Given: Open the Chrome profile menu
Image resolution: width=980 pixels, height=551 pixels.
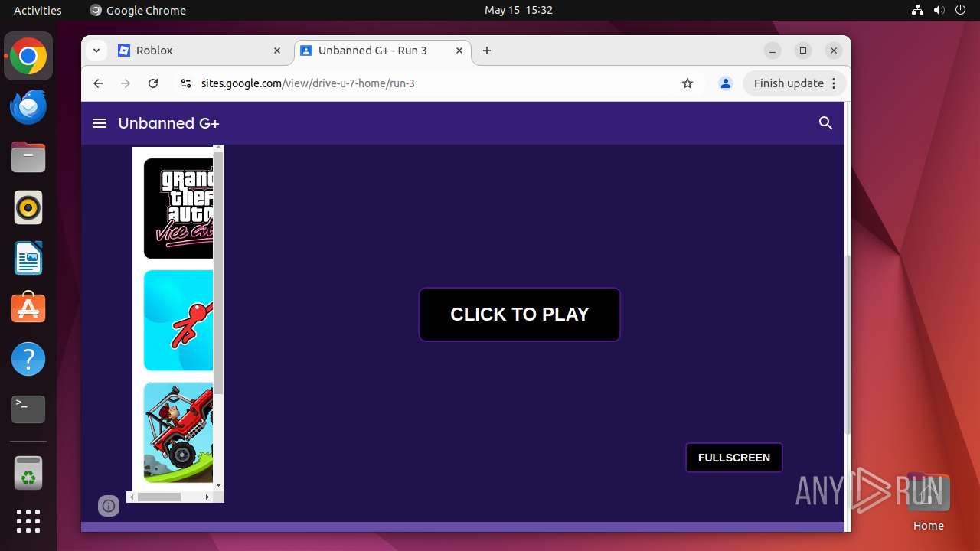Looking at the screenshot, I should [726, 83].
